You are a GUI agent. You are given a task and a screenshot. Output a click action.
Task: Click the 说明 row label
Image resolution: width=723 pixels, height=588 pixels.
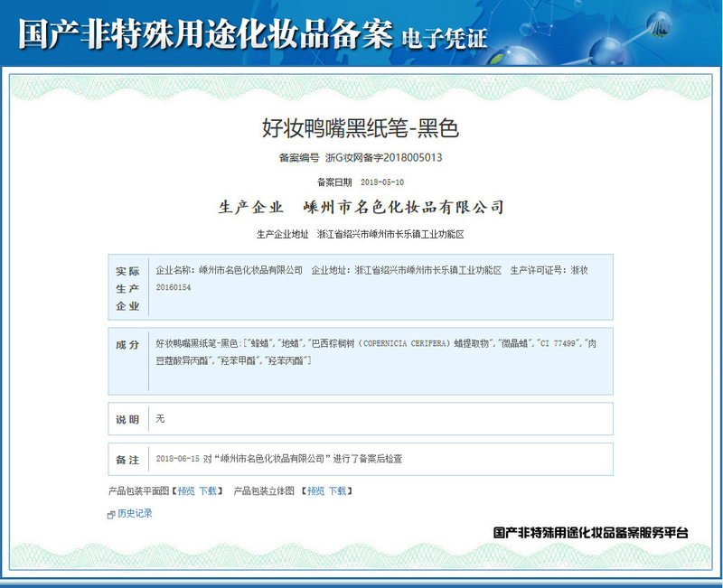tap(127, 420)
